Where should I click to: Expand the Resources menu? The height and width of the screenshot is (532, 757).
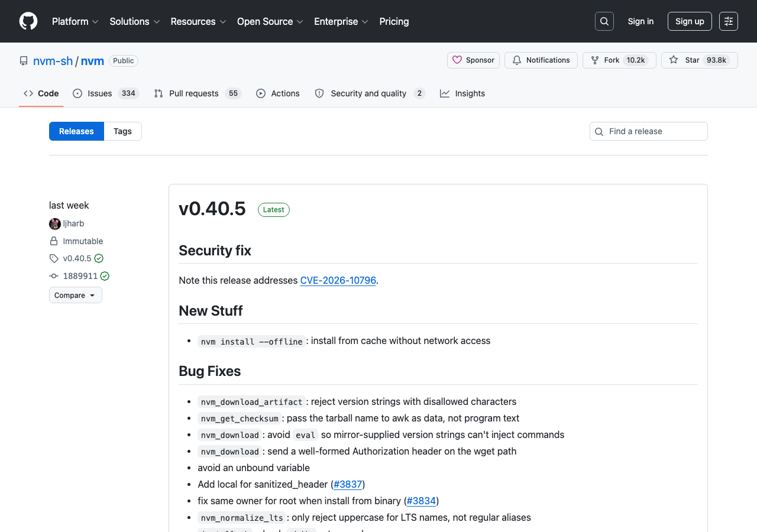pyautogui.click(x=198, y=21)
